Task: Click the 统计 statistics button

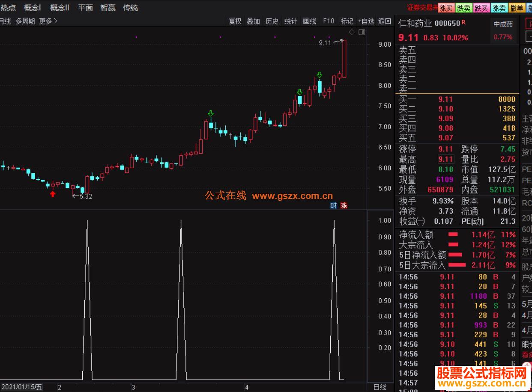Action: pyautogui.click(x=291, y=21)
